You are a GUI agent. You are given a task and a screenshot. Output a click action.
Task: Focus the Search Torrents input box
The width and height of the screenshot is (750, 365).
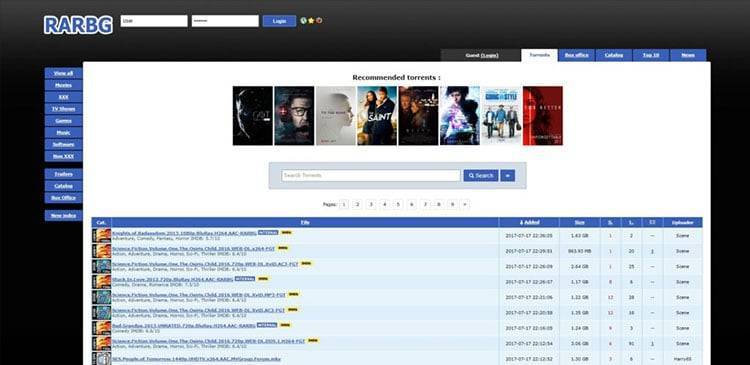click(371, 176)
